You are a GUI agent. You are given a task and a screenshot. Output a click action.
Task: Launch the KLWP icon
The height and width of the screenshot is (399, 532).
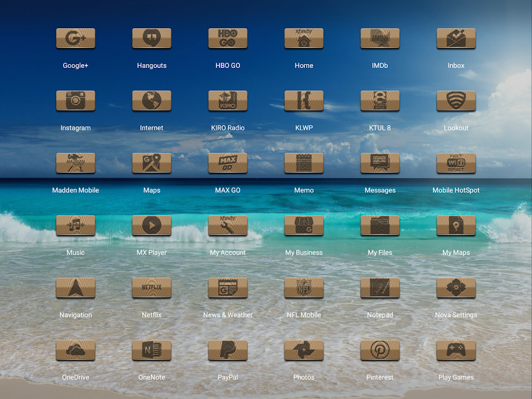coord(304,100)
